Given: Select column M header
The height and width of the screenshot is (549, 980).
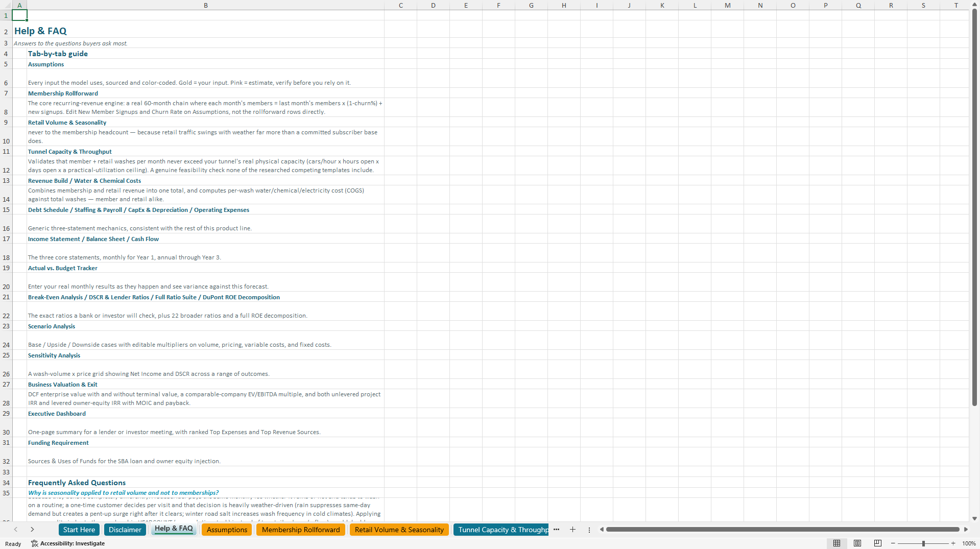Looking at the screenshot, I should coord(727,5).
